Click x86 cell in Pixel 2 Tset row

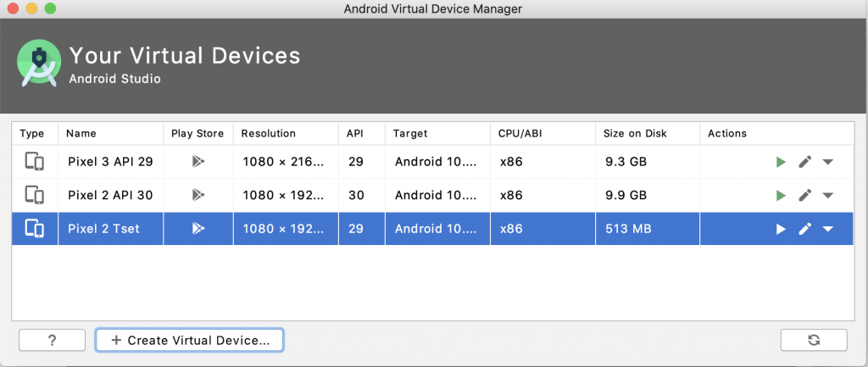(543, 229)
